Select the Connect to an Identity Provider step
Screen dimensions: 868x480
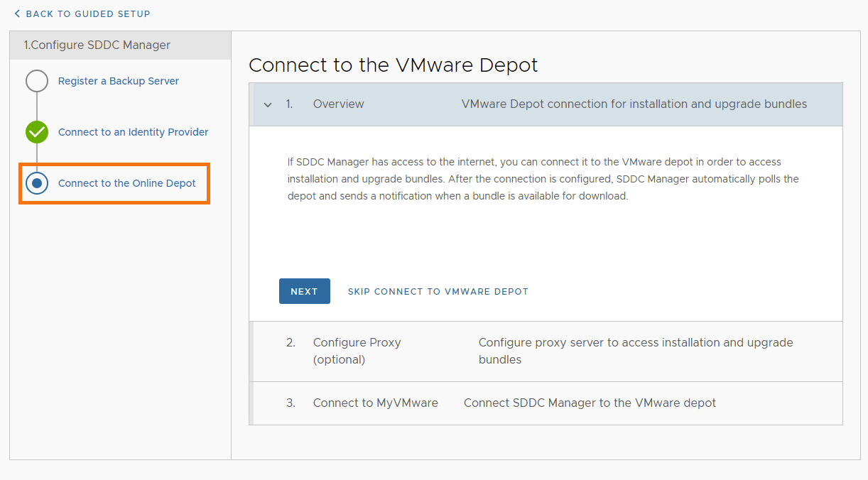133,132
